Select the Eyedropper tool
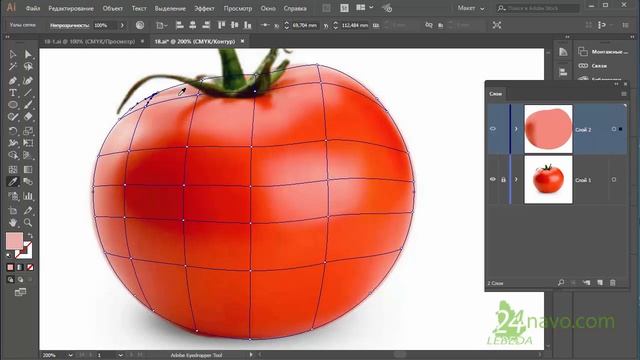This screenshot has height=360, width=640. tap(13, 182)
